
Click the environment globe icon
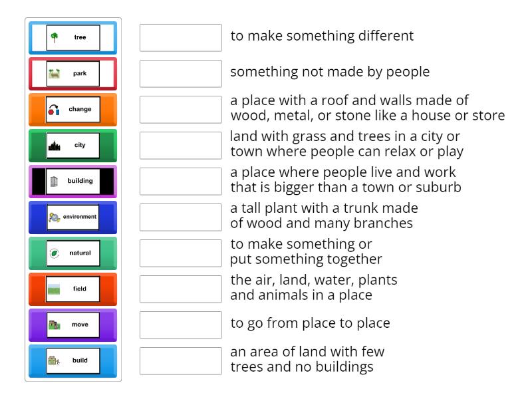pos(55,217)
